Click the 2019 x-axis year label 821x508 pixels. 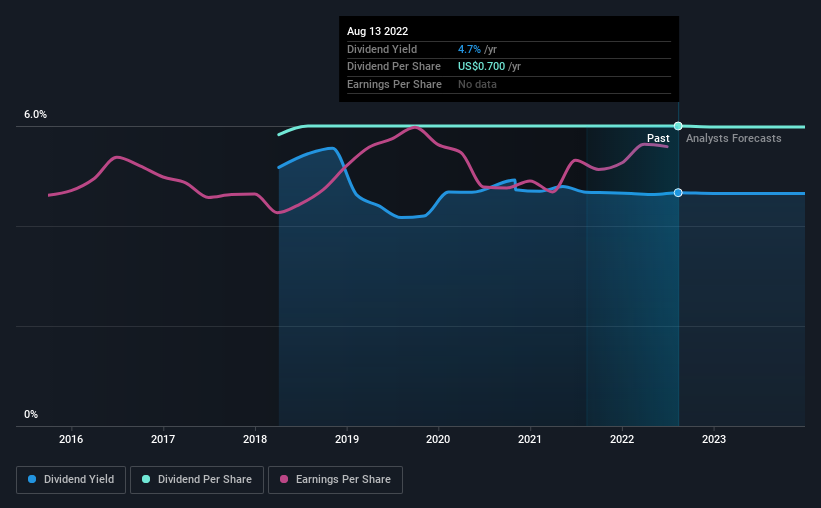tap(347, 439)
